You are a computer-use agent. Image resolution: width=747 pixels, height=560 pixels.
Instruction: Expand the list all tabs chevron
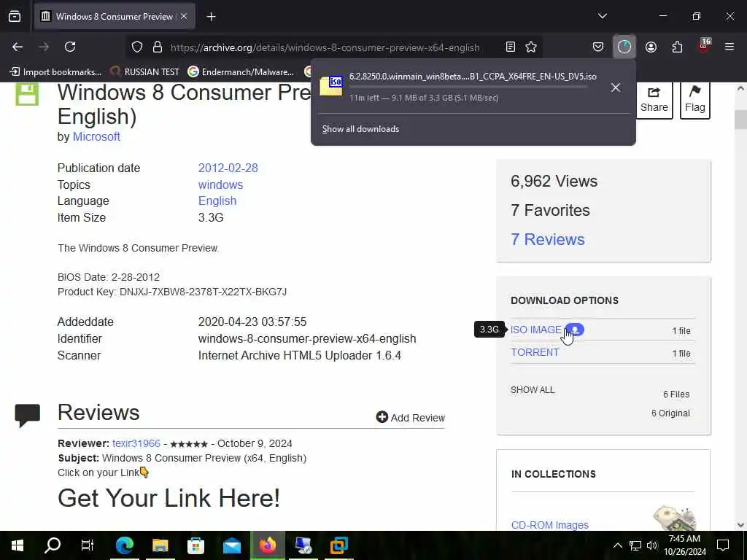[602, 17]
